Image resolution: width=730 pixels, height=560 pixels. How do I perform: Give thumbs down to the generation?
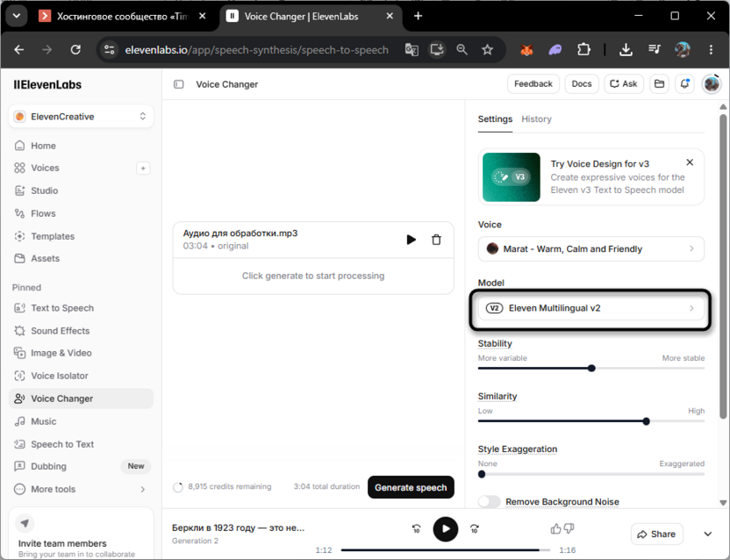[x=569, y=528]
